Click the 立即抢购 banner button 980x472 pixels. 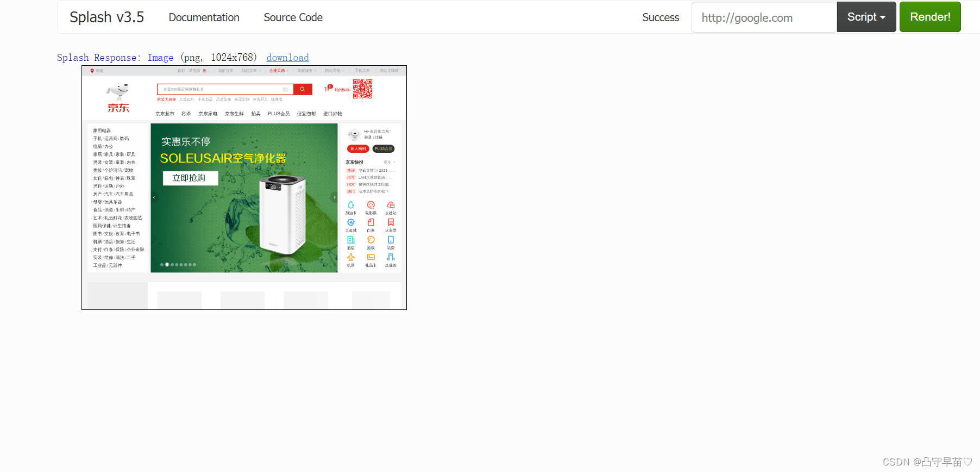(x=190, y=178)
